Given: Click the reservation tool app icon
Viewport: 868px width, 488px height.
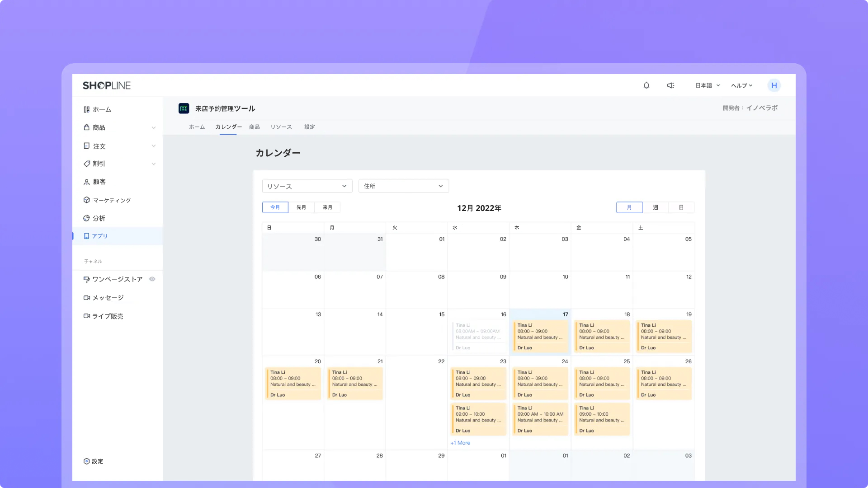Looking at the screenshot, I should pyautogui.click(x=184, y=108).
